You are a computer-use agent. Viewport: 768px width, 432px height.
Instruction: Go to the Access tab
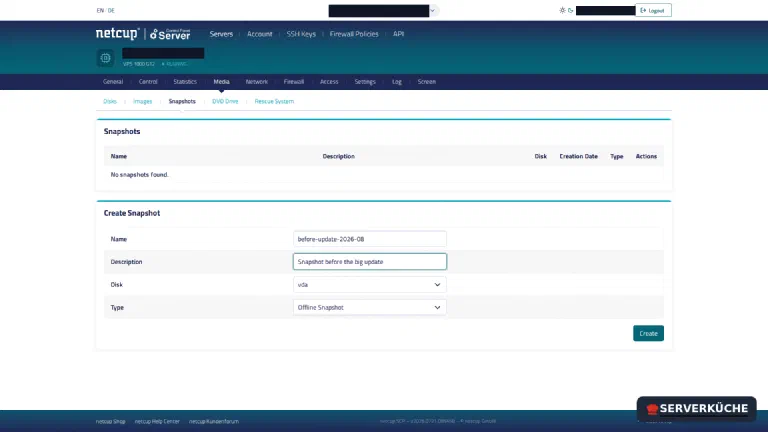click(x=329, y=82)
